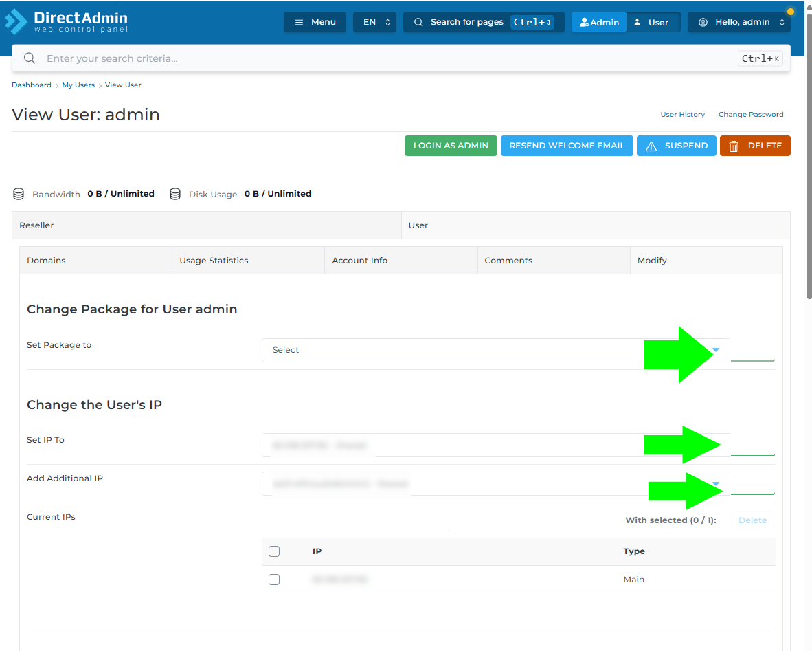Click the page vertical scrollbar
This screenshot has height=651, width=812.
click(x=809, y=155)
